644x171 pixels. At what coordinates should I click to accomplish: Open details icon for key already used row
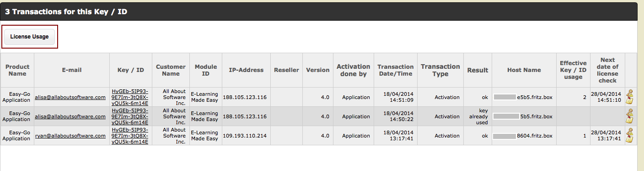click(x=630, y=116)
